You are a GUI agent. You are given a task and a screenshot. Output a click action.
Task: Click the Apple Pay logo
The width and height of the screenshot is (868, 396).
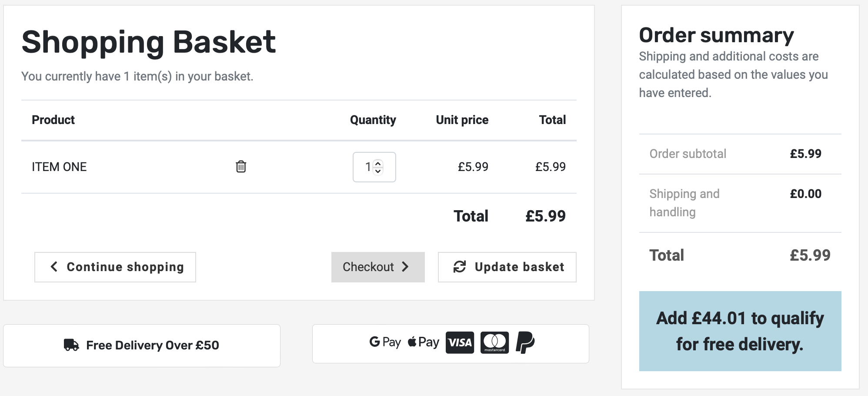click(x=423, y=342)
